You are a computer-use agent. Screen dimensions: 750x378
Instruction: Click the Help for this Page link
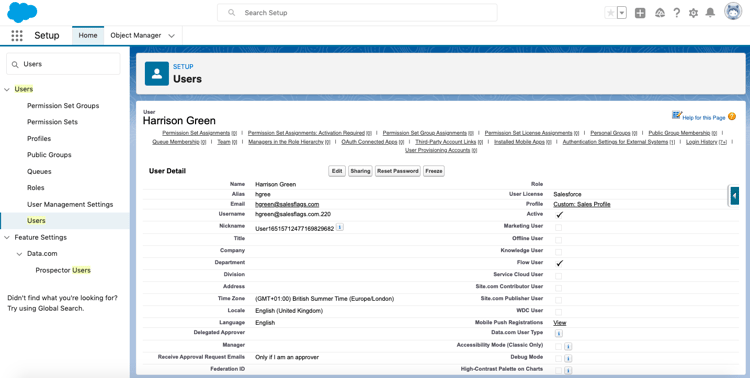pos(704,118)
